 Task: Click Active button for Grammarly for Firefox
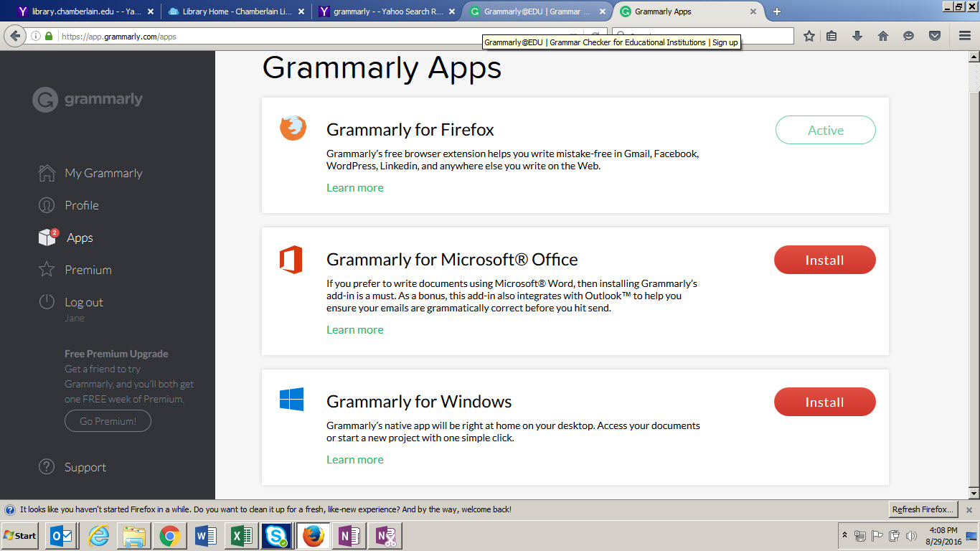click(825, 130)
